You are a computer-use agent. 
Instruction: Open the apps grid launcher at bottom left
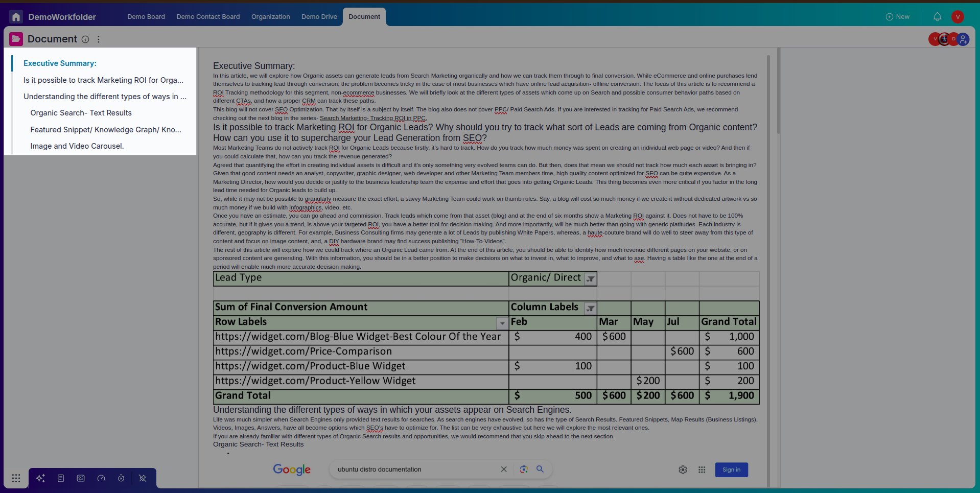pyautogui.click(x=16, y=478)
